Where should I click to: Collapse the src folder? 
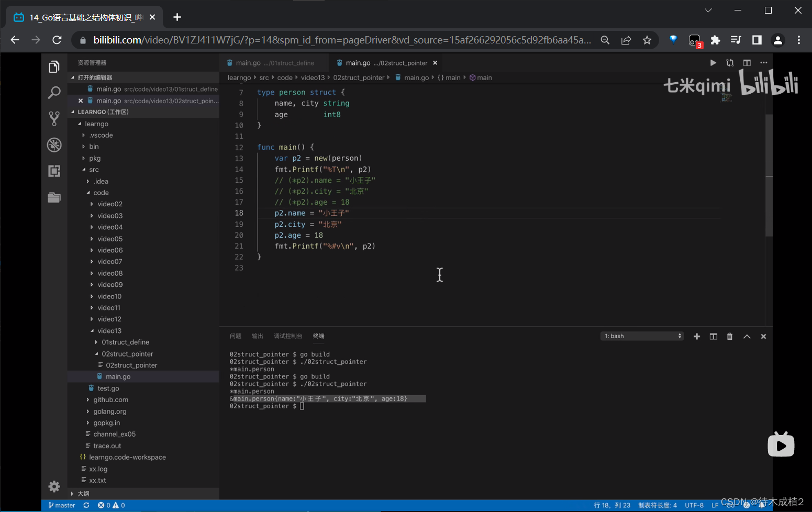click(94, 170)
